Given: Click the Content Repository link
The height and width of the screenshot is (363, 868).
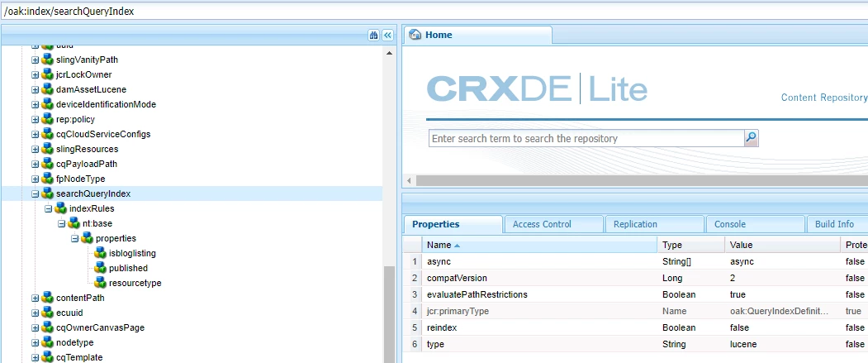Looking at the screenshot, I should point(823,98).
